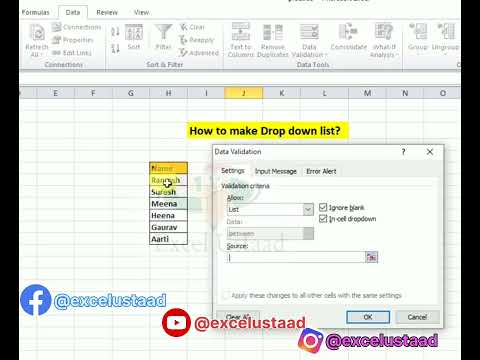Open workbook connection Properties

pos(73,40)
